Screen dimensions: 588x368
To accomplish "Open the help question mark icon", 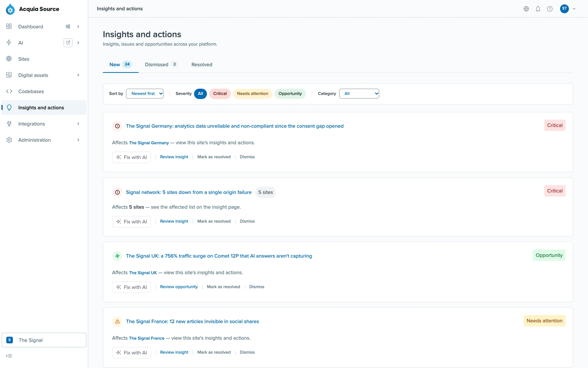I will (550, 9).
